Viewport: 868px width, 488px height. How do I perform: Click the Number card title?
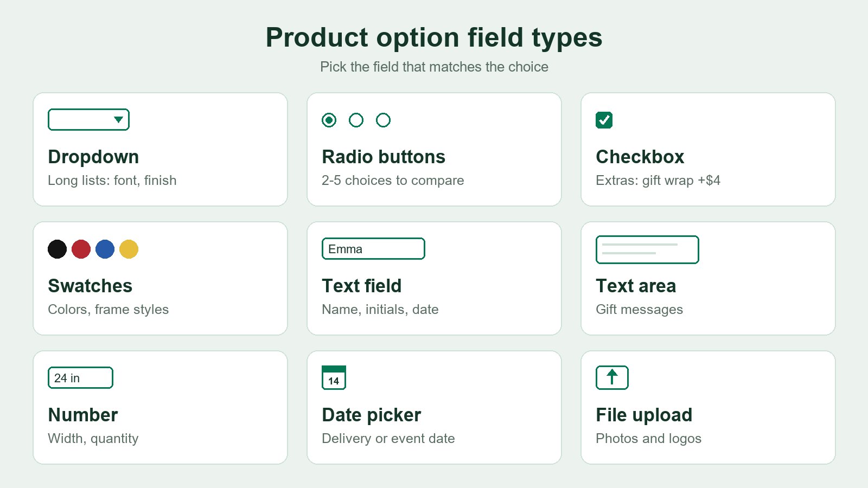point(83,415)
